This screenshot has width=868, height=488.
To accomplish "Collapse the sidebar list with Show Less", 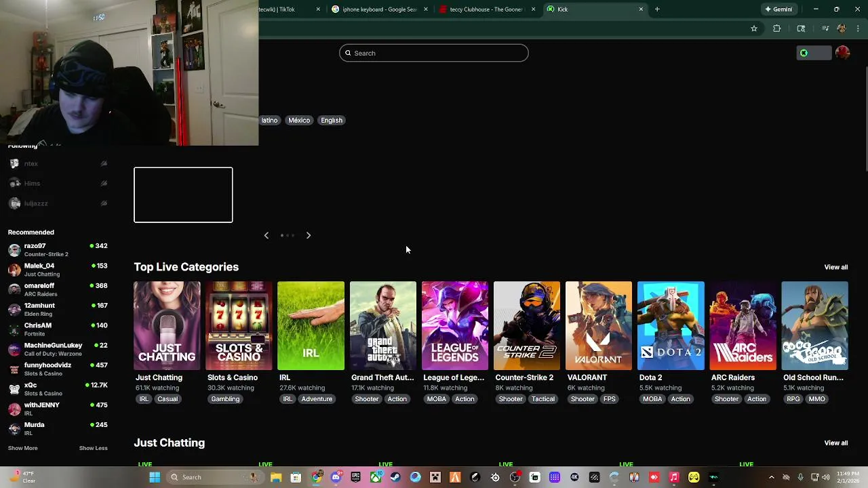I will [93, 448].
